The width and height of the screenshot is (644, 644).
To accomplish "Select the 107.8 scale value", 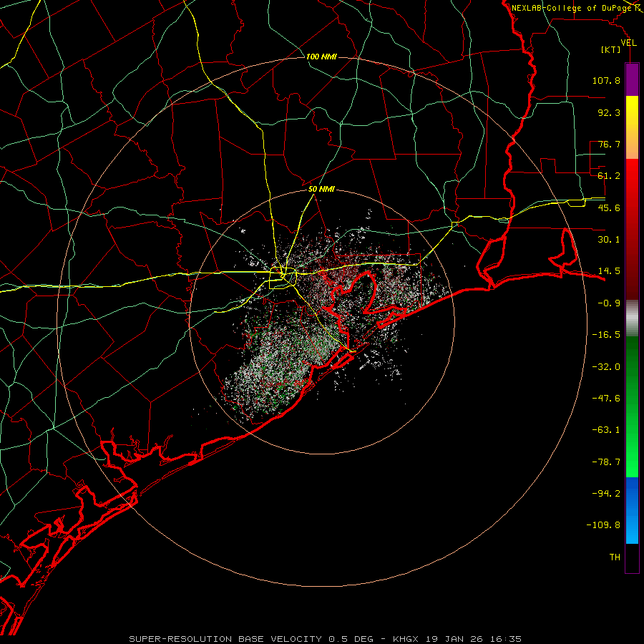I will point(606,80).
